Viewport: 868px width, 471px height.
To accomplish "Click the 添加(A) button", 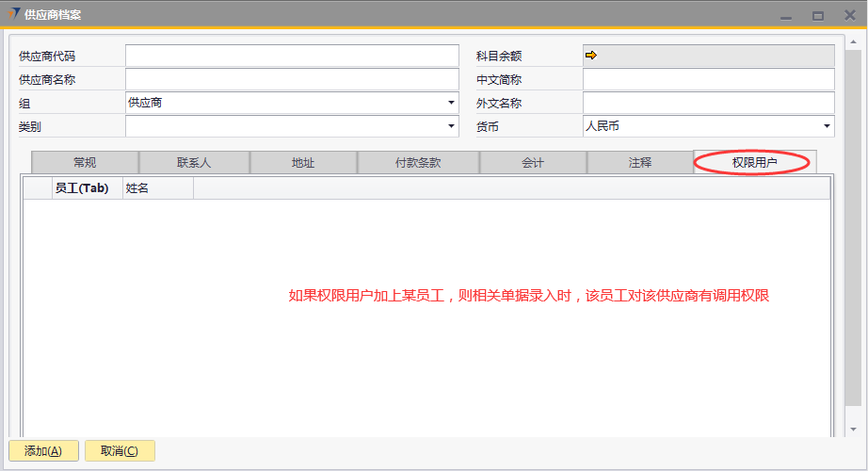I will click(x=43, y=451).
